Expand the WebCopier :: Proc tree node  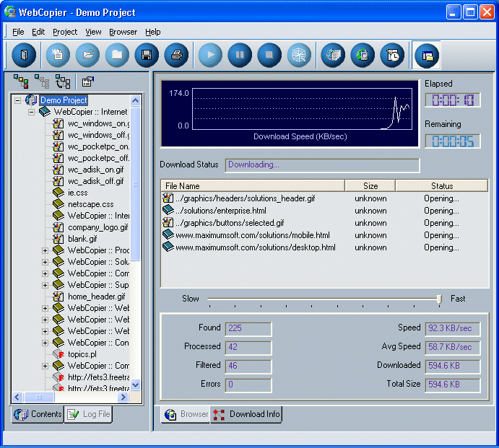click(45, 250)
